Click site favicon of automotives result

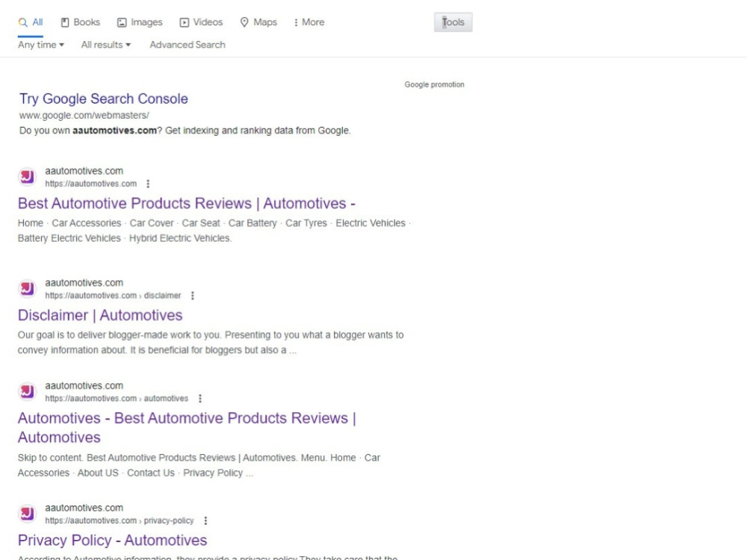pos(27,391)
